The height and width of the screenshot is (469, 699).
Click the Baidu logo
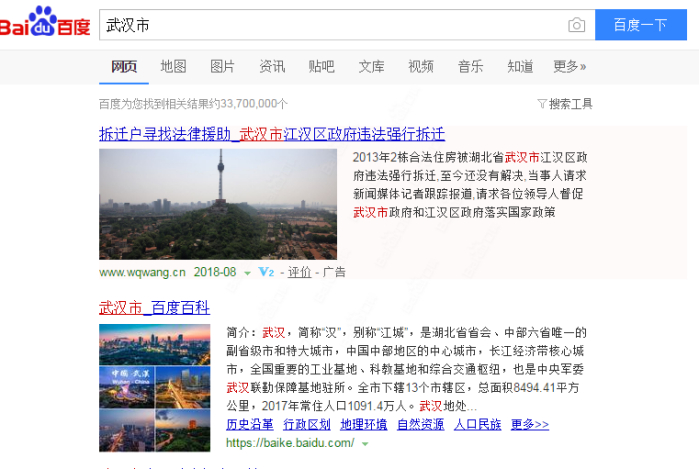(45, 21)
